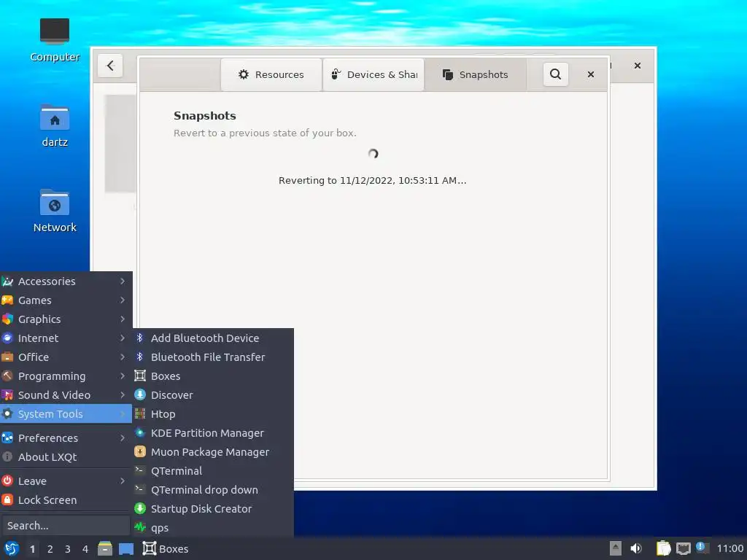Go back using the Boxes back arrow
Image resolution: width=747 pixels, height=560 pixels.
(x=111, y=66)
